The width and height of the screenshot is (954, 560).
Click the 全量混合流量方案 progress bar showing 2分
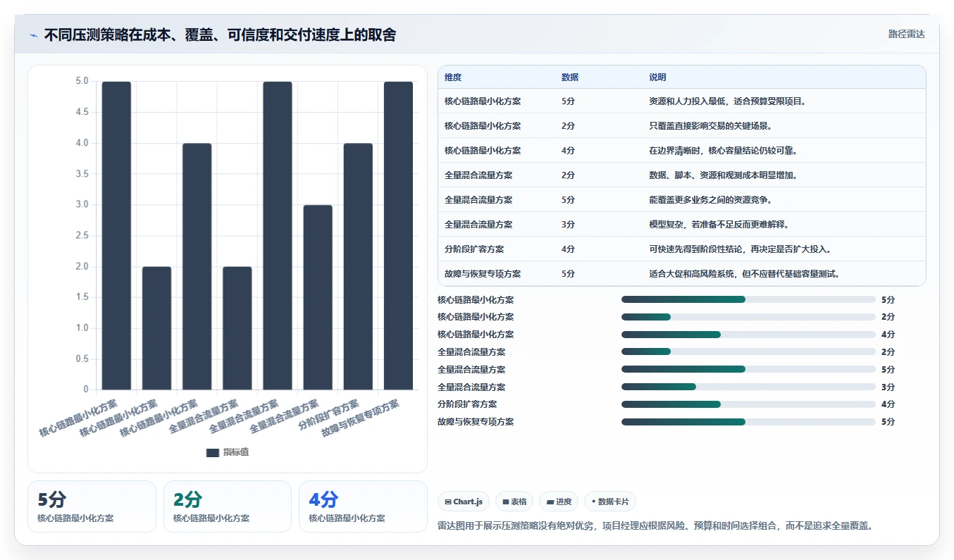(748, 352)
